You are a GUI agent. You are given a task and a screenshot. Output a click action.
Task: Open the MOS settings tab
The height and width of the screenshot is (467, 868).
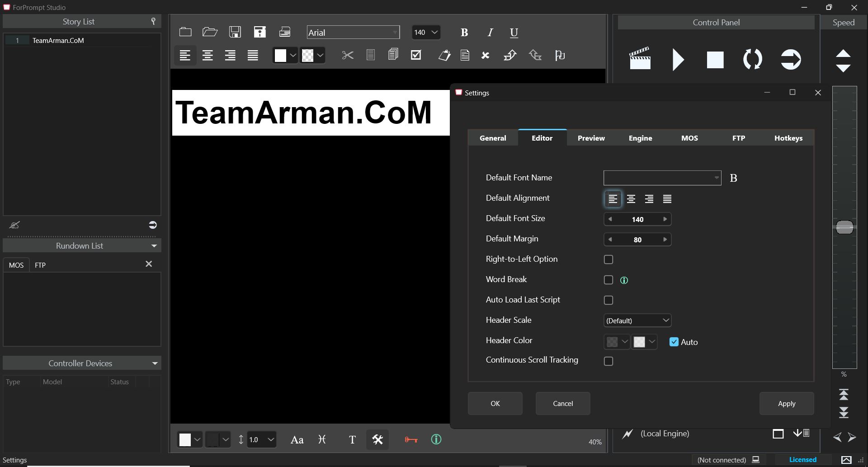[x=689, y=138]
